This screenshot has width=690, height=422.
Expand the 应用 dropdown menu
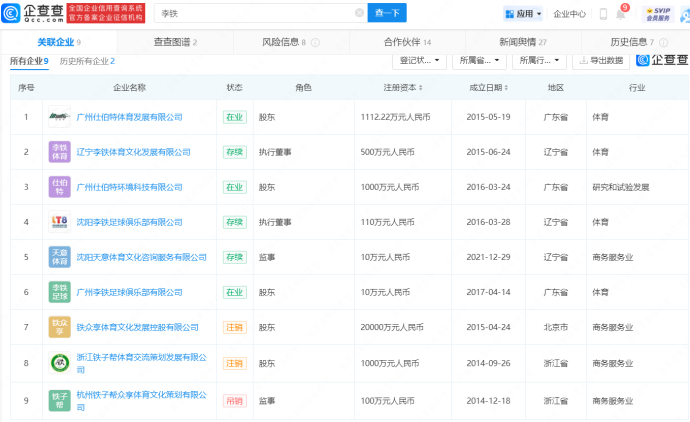click(523, 14)
